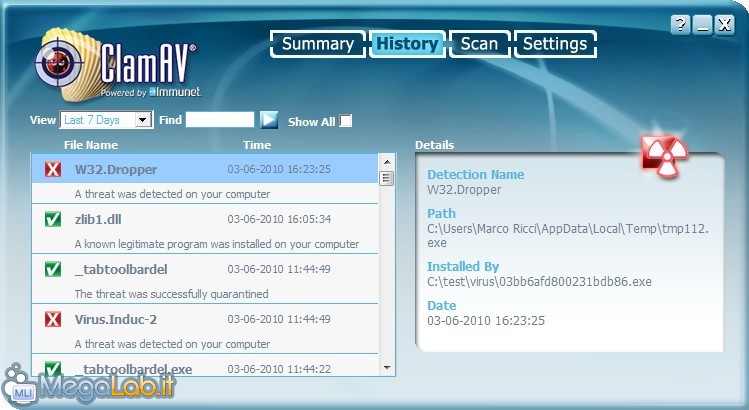
Task: Click the help question mark button
Action: click(x=681, y=24)
